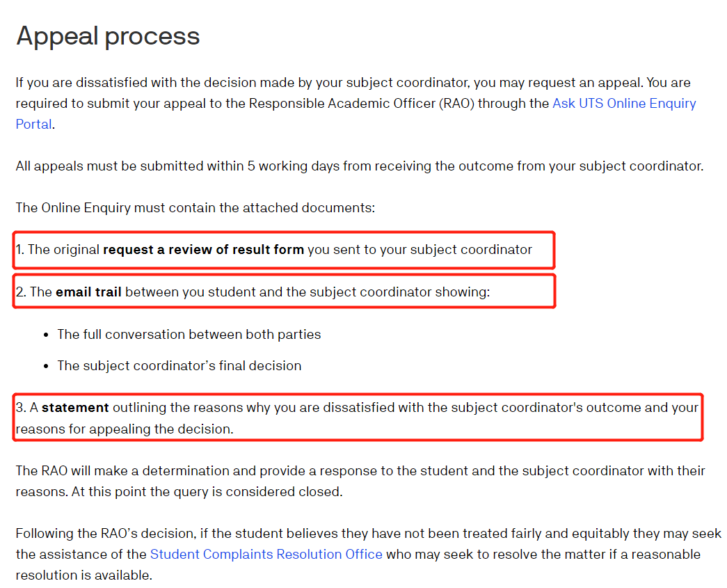This screenshot has height=588, width=727.
Task: Click the '5 working days' sentence
Action: 360,166
